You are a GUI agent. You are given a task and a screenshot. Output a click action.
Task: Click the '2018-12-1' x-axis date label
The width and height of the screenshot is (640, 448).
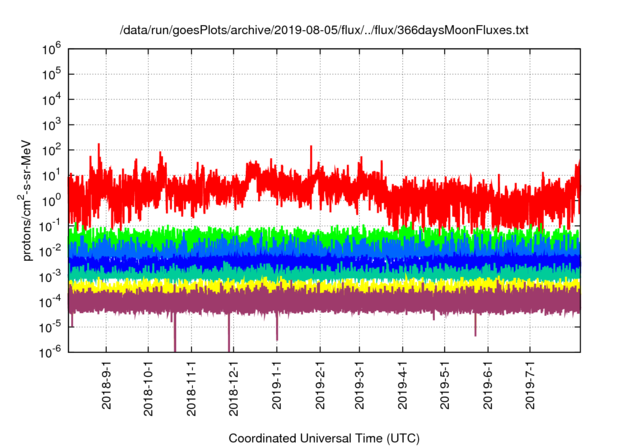(x=233, y=388)
